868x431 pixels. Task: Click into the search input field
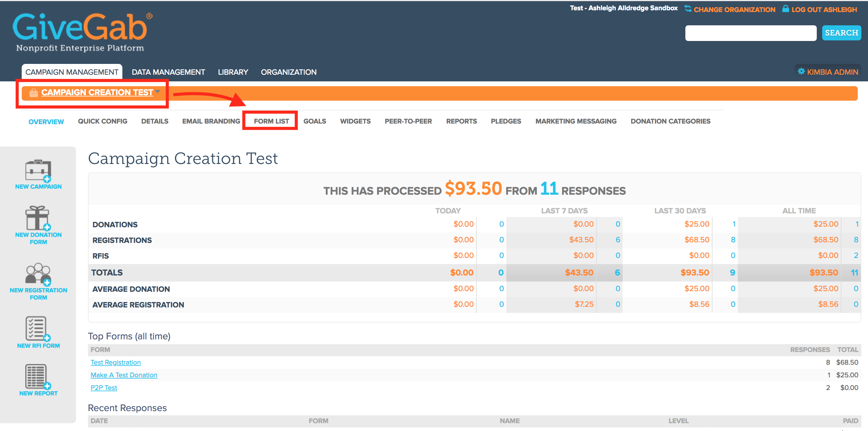(750, 33)
